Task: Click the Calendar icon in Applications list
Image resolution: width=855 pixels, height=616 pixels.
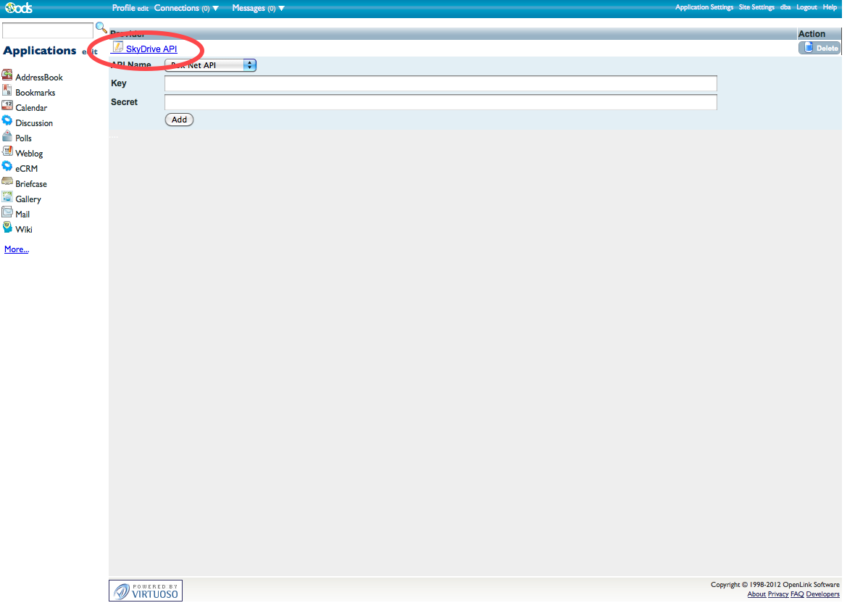Action: [x=7, y=106]
